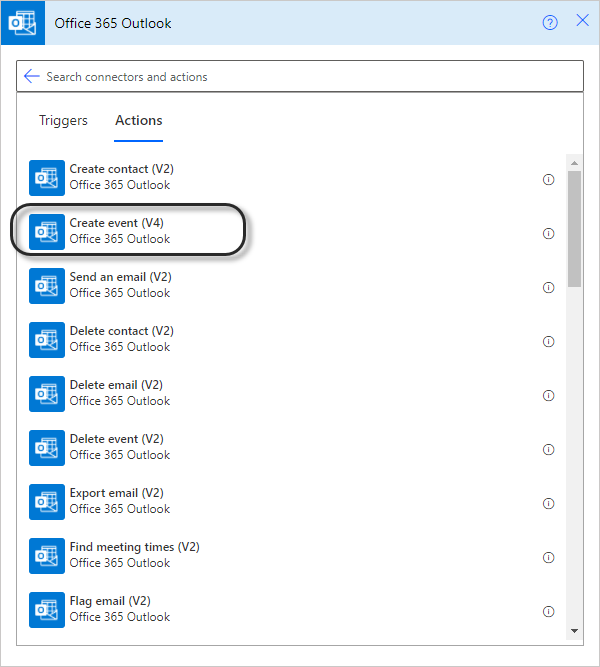Show info for Delete email (V2)
The height and width of the screenshot is (667, 600).
coord(549,396)
